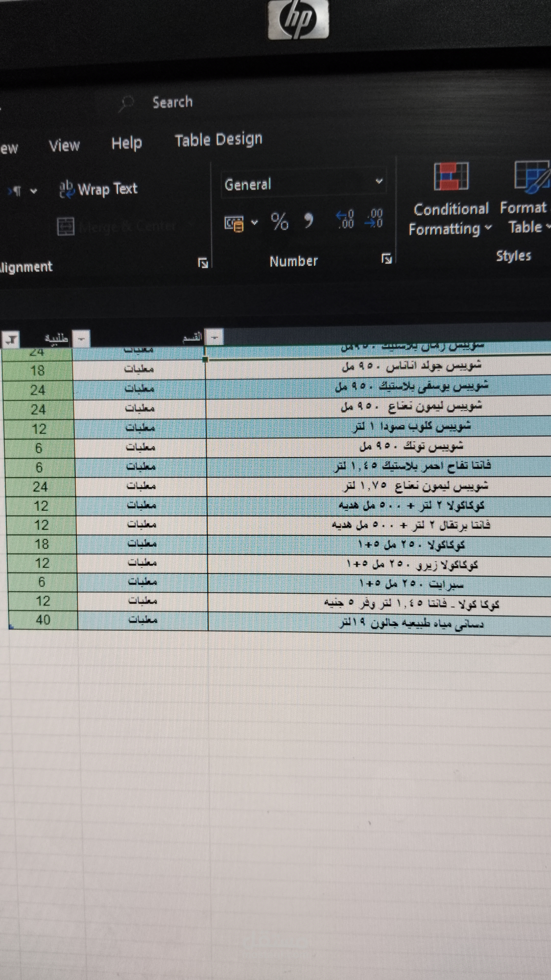Click Increase Decimal
Viewport: 551px width, 980px height.
click(x=345, y=219)
